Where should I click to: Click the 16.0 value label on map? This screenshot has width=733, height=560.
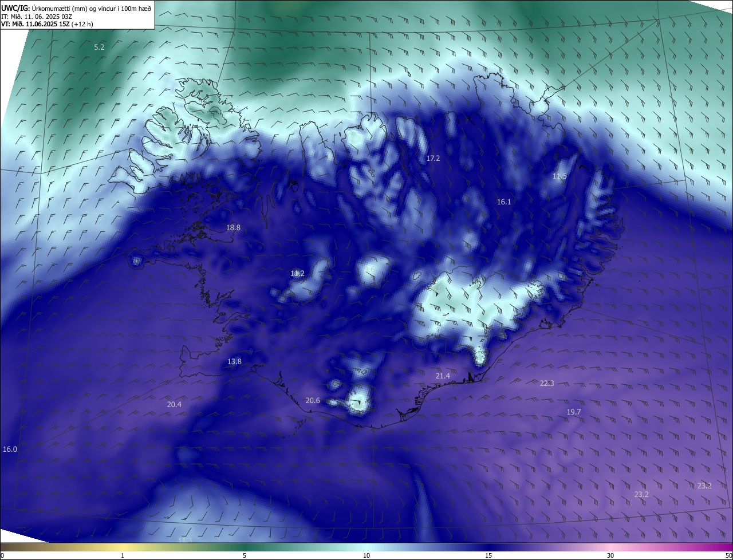click(10, 449)
